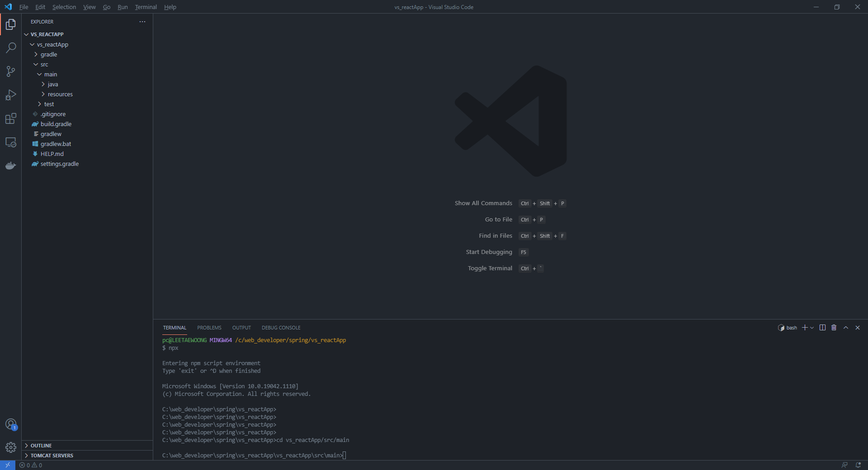Click the bash terminal profile icon
868x470 pixels.
pyautogui.click(x=781, y=328)
